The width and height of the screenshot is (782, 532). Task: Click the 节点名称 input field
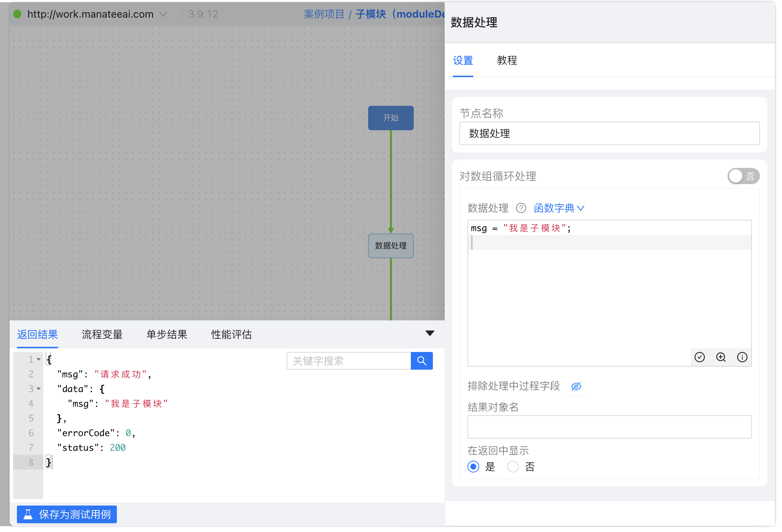tap(610, 133)
